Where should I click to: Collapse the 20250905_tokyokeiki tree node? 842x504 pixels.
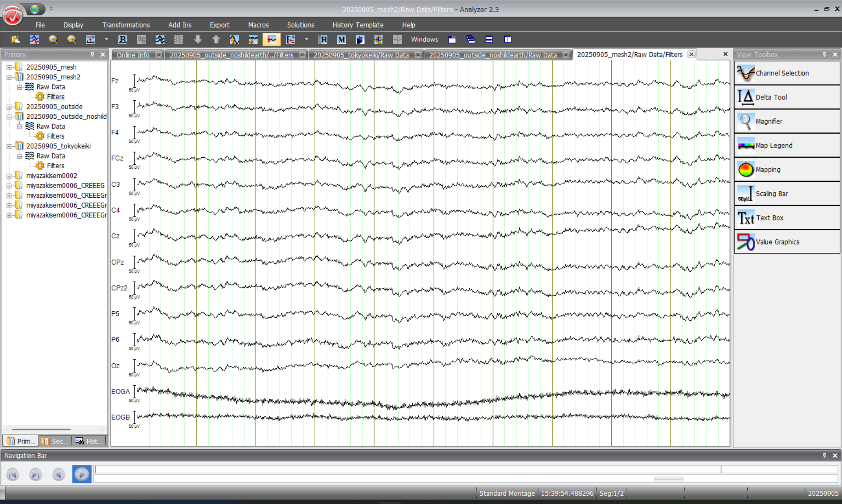click(x=9, y=146)
